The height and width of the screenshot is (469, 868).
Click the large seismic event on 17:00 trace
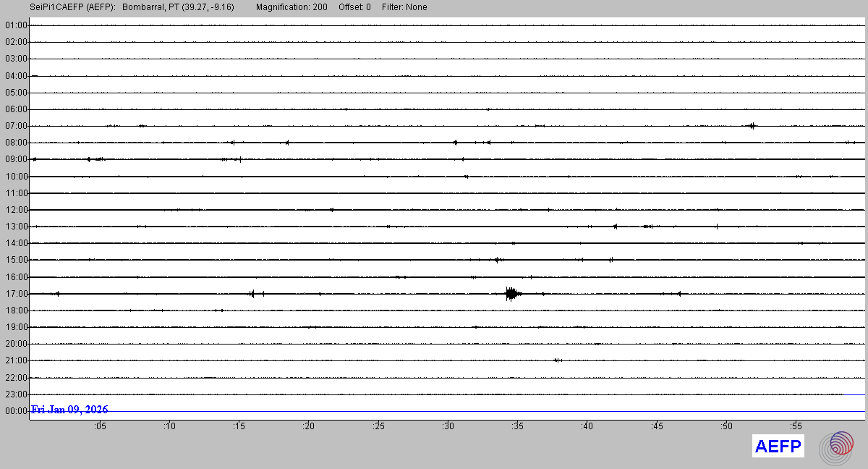(512, 293)
